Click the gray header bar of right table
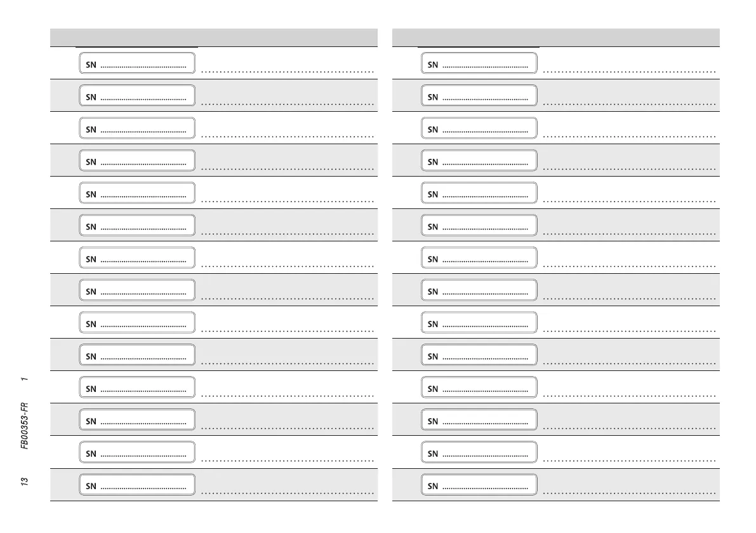 coord(555,37)
